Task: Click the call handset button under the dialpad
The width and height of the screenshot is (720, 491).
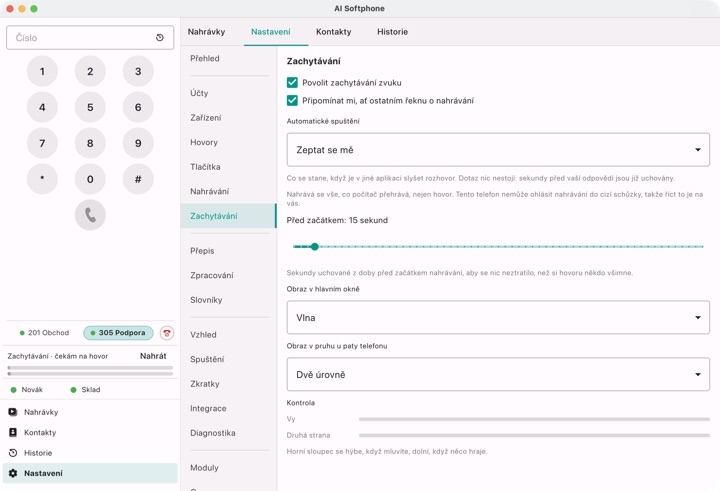Action: [90, 214]
